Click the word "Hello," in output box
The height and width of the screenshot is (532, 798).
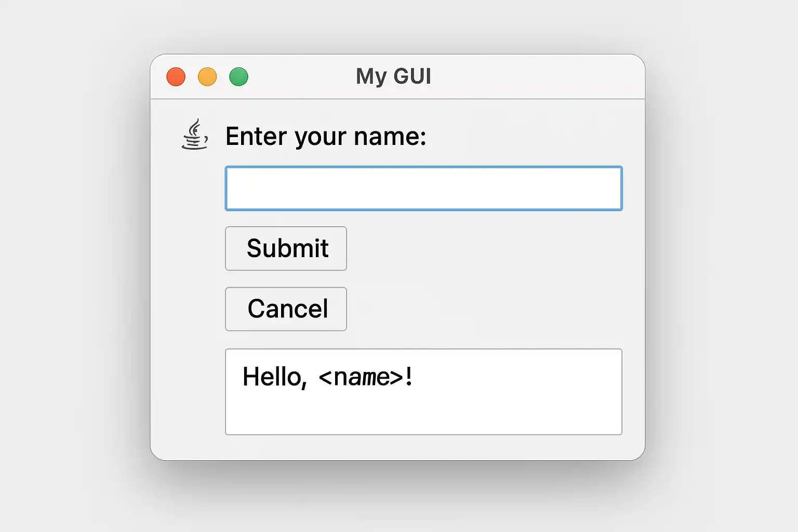[274, 377]
